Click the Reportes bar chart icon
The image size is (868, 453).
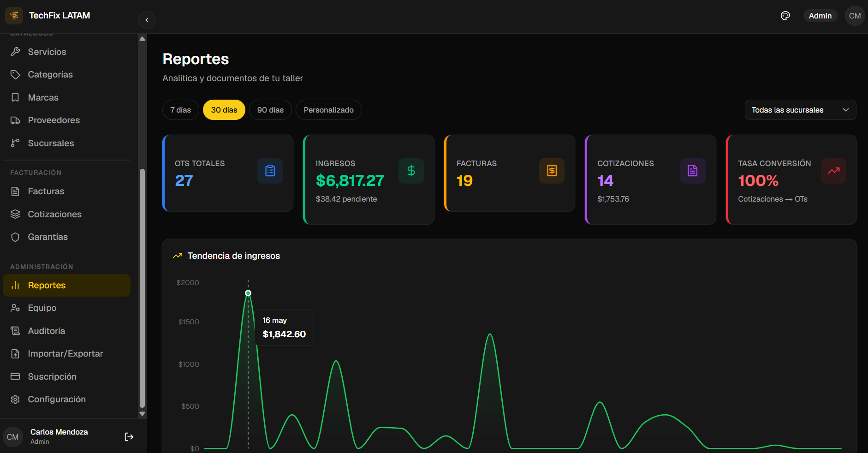(x=15, y=285)
